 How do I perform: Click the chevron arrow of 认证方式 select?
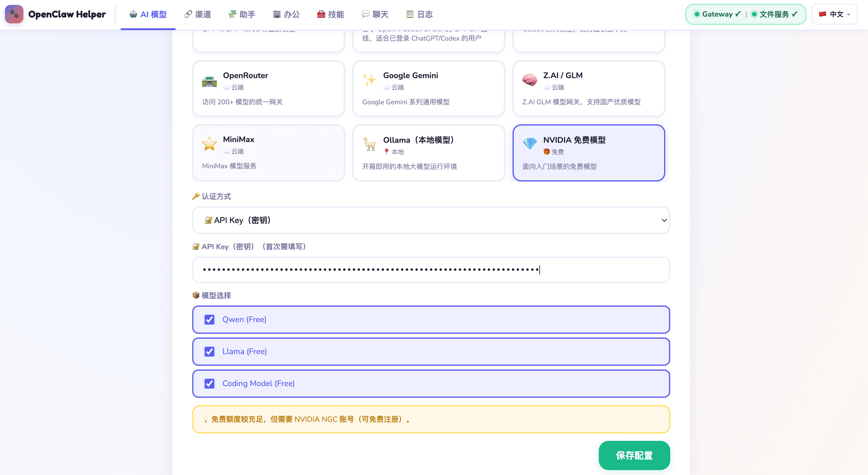pyautogui.click(x=664, y=220)
